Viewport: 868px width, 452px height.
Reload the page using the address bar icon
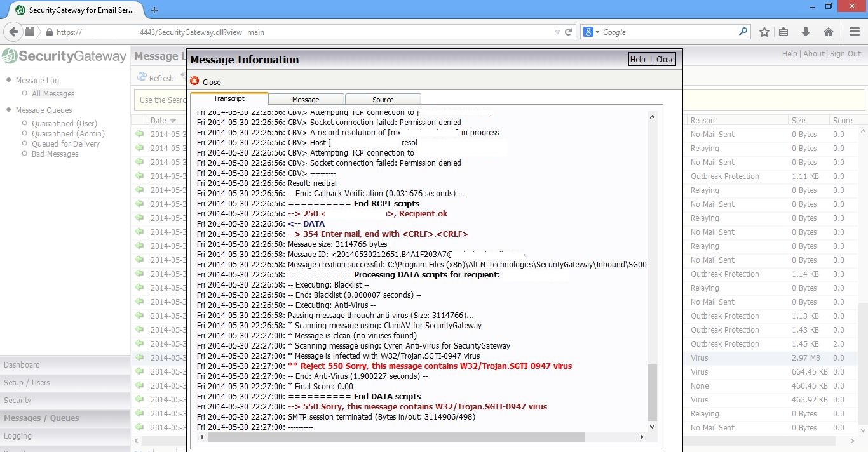pos(568,32)
